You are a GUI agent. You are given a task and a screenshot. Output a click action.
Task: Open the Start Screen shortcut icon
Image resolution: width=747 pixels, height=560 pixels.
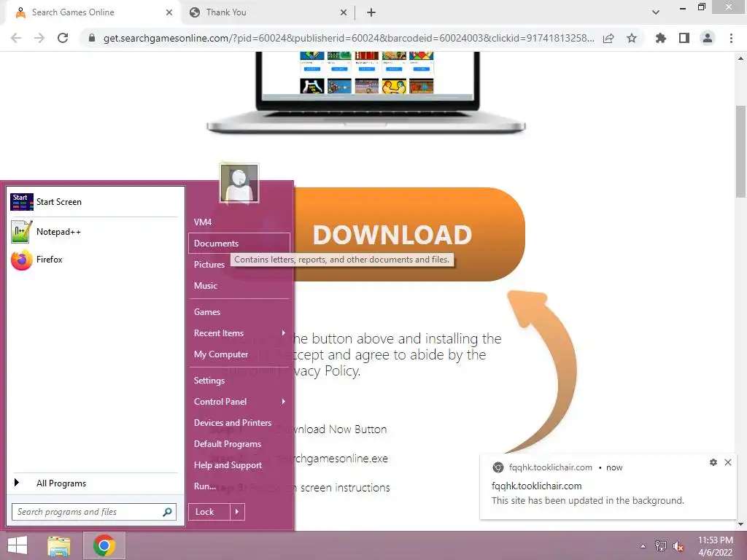tap(22, 202)
